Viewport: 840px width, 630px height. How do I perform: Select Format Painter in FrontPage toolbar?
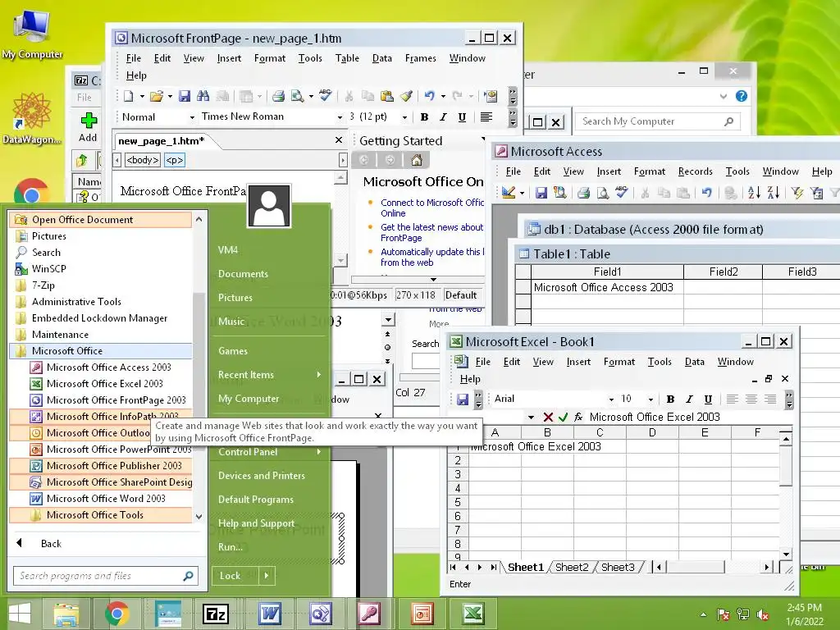click(406, 97)
